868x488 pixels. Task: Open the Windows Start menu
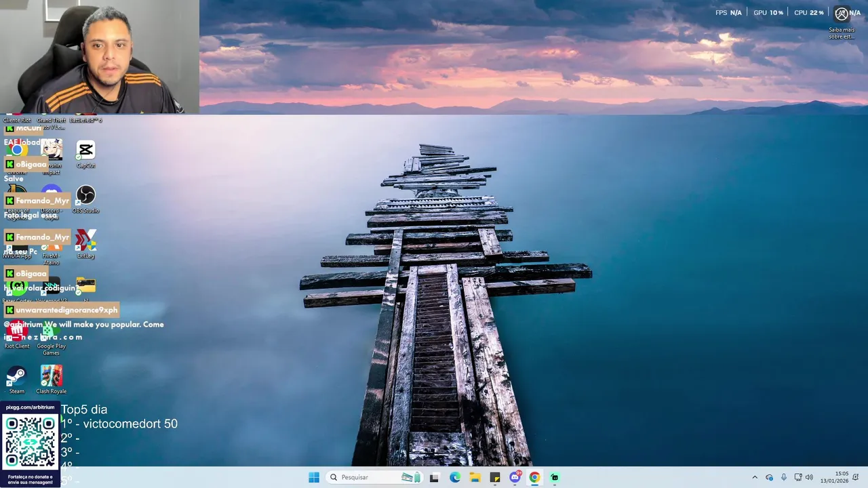(314, 477)
